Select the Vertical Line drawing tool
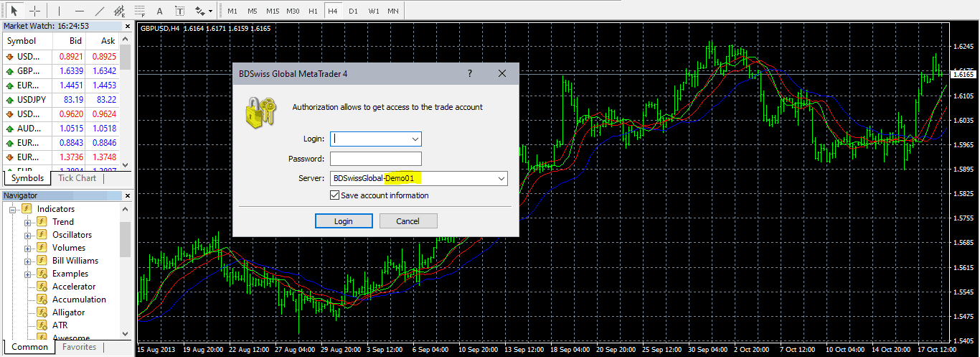The height and width of the screenshot is (357, 980). coord(60,11)
